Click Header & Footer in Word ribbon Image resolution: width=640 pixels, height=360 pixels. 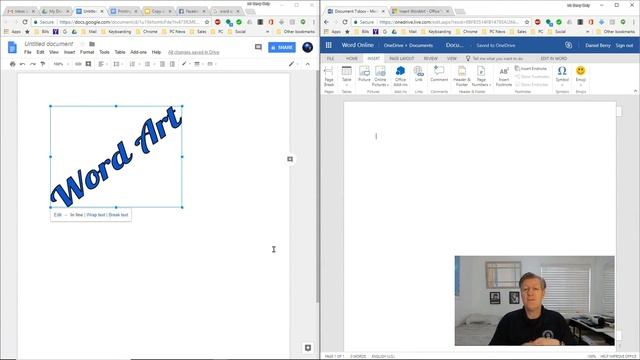462,76
